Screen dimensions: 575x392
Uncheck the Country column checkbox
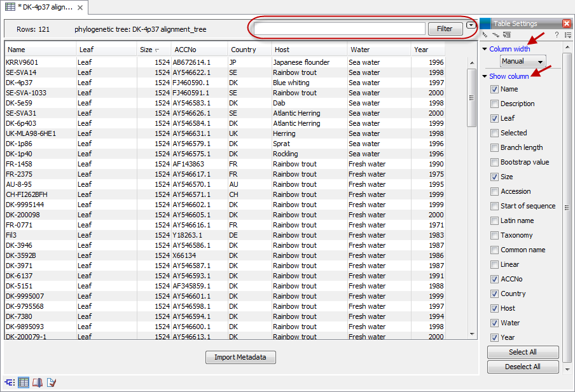494,294
